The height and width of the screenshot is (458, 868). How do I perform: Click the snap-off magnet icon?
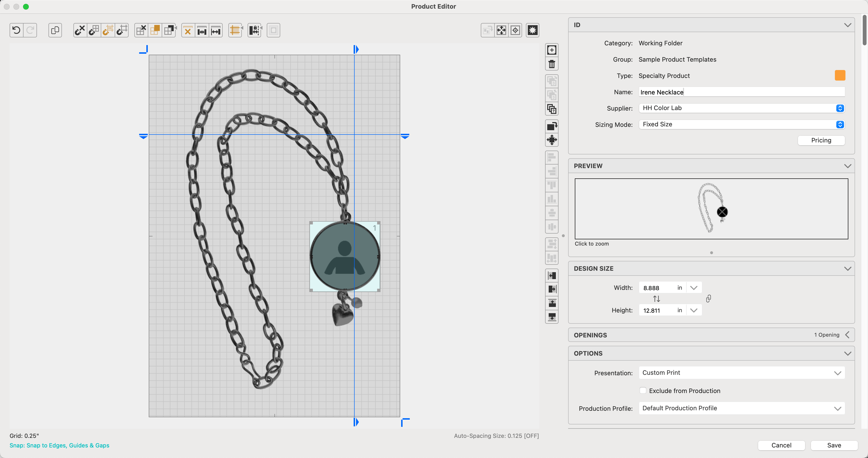pos(80,30)
